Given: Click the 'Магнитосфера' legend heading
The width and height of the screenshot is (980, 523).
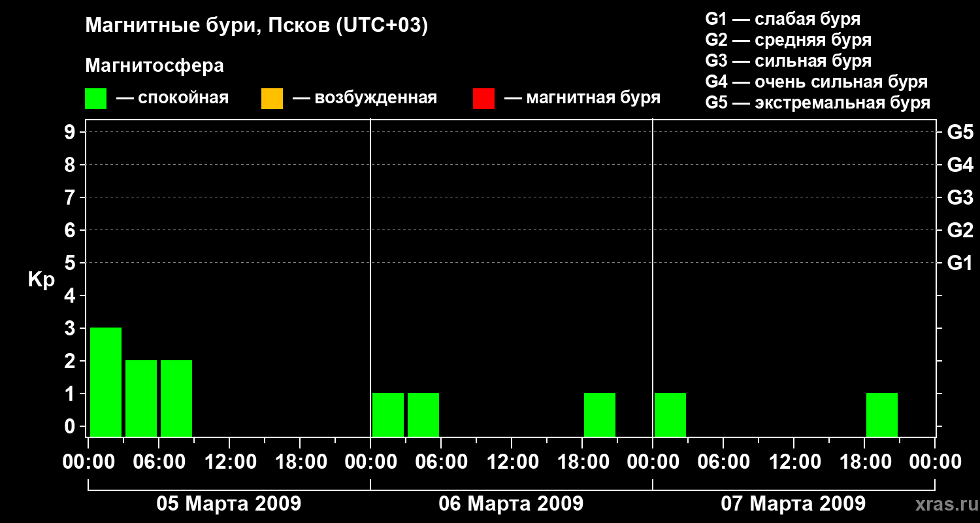Looking at the screenshot, I should pos(154,66).
